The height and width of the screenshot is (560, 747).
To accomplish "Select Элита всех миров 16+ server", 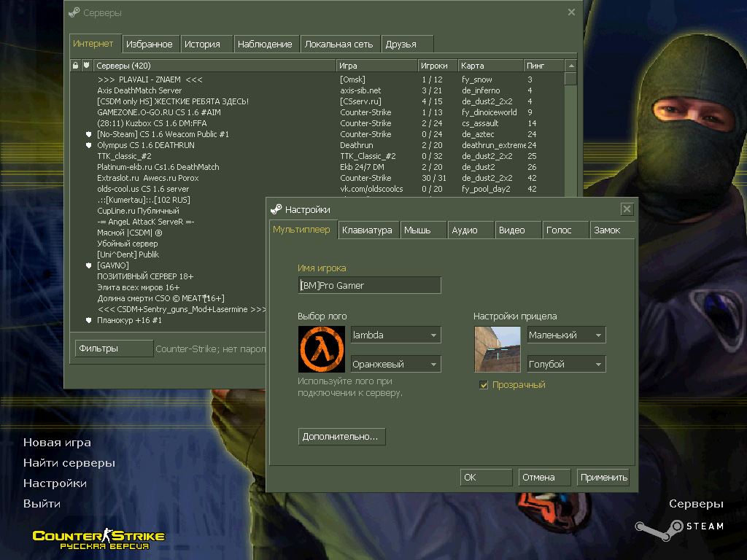I will click(x=168, y=287).
